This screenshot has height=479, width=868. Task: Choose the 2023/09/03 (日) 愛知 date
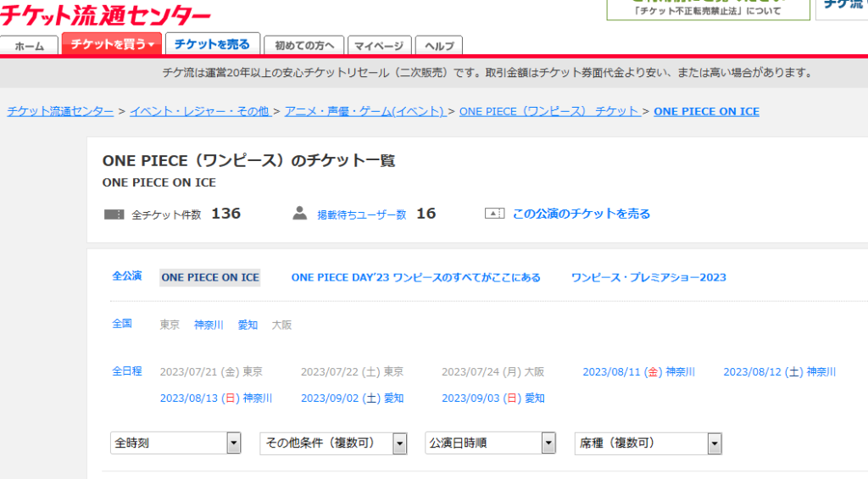click(492, 398)
